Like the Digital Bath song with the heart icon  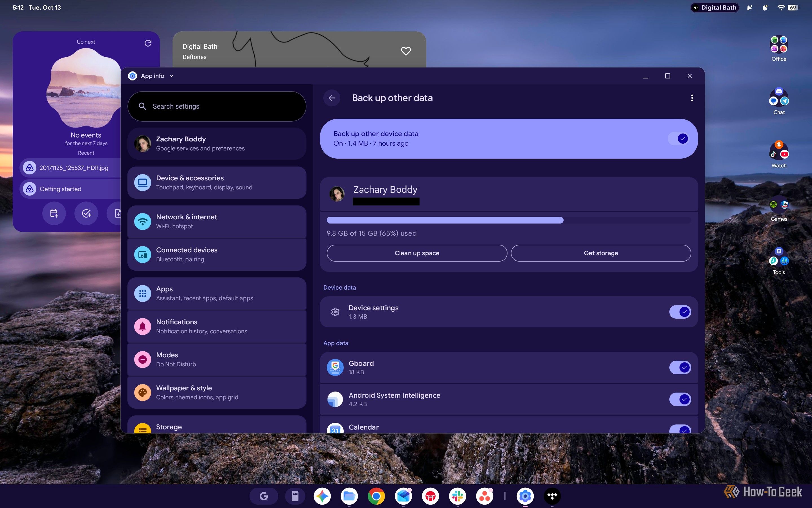[406, 51]
